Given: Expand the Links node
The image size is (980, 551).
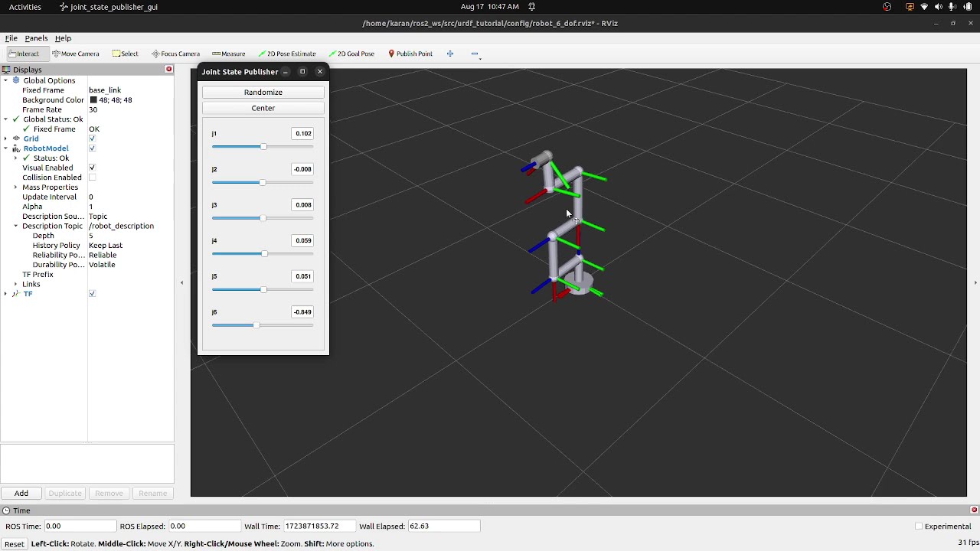Looking at the screenshot, I should tap(15, 284).
